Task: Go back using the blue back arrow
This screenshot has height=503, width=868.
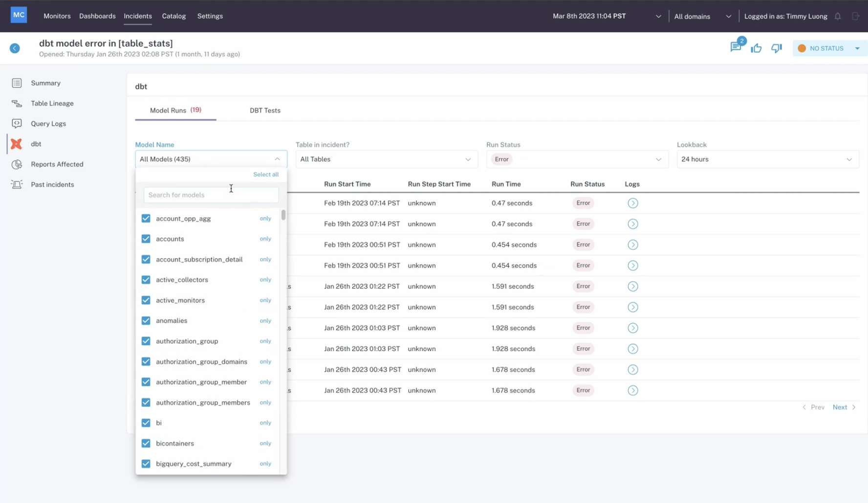Action: [15, 48]
